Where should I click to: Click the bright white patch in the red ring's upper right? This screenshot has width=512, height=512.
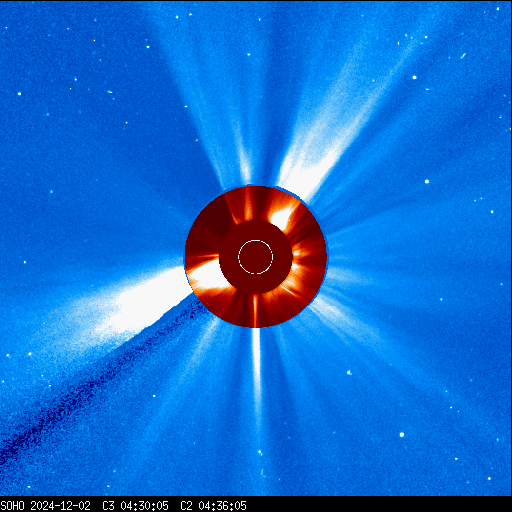(283, 217)
